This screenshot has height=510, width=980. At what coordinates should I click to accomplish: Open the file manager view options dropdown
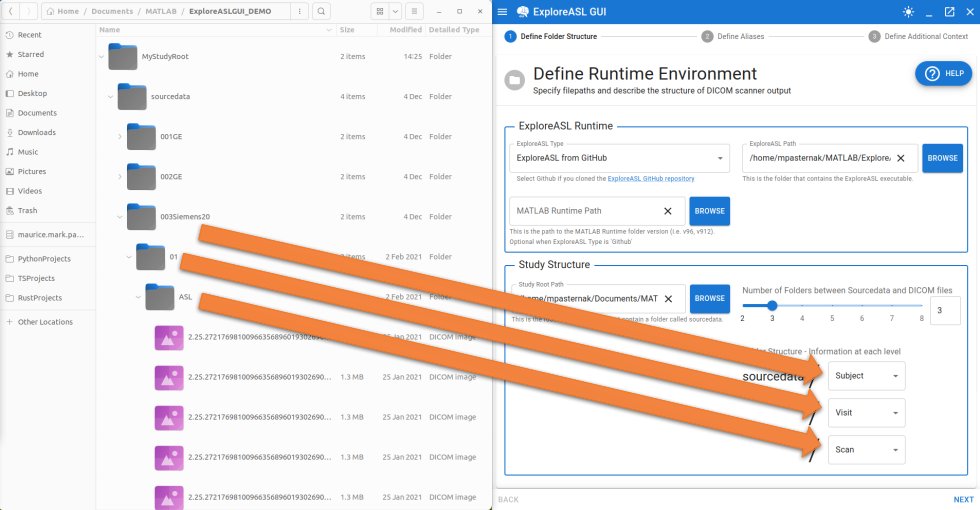[395, 11]
